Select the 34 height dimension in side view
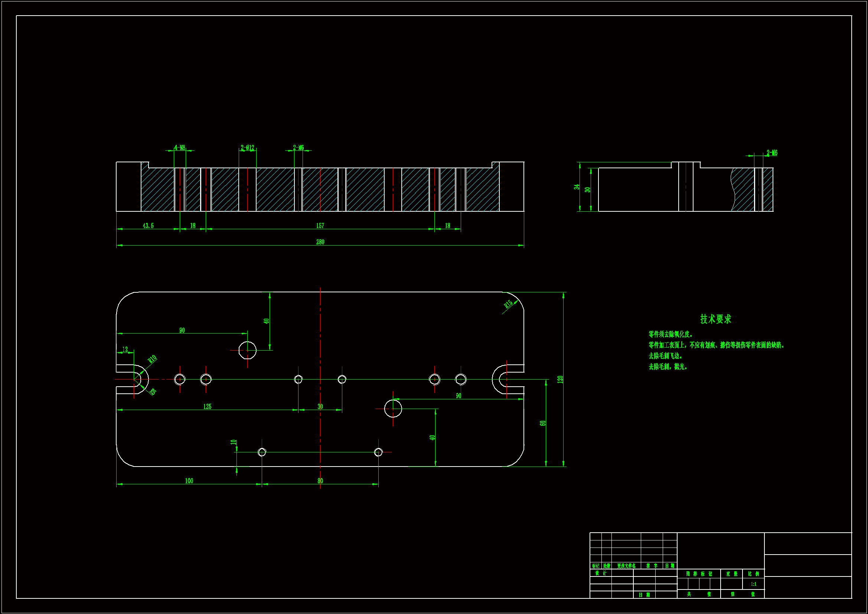868x614 pixels. click(576, 187)
